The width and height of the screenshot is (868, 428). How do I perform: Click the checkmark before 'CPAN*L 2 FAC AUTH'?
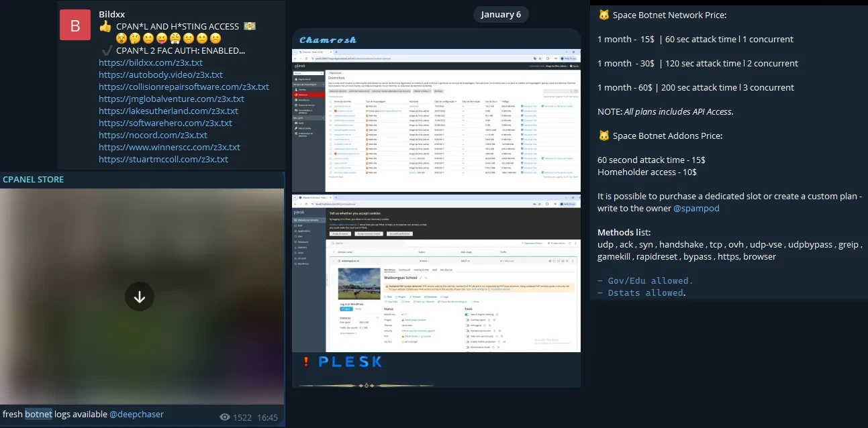pos(106,50)
